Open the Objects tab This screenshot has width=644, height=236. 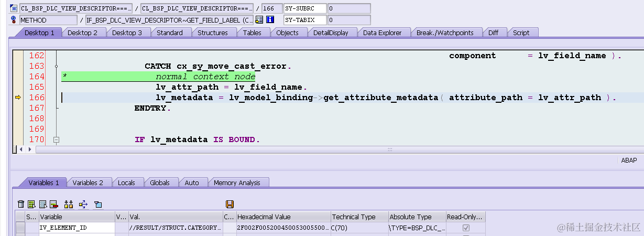288,33
